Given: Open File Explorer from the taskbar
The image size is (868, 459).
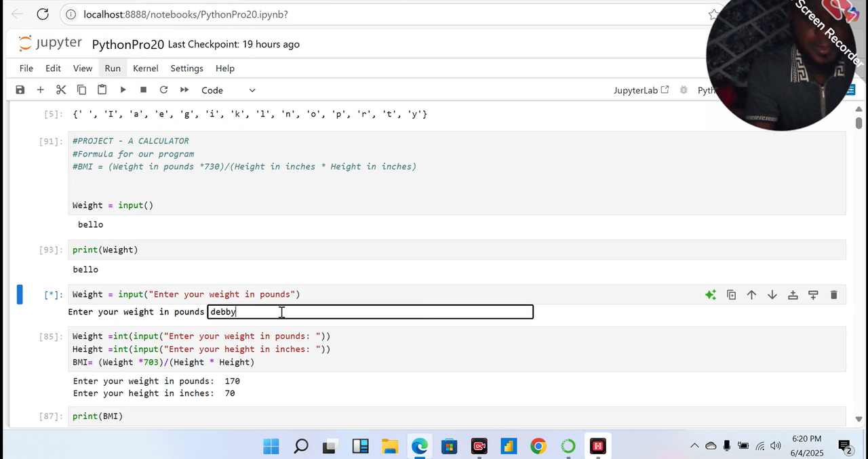Looking at the screenshot, I should (390, 446).
